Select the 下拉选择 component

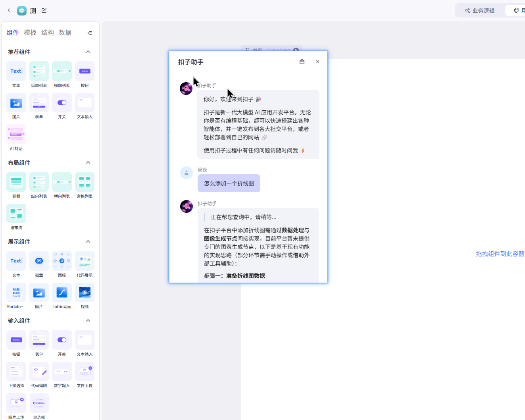16,375
